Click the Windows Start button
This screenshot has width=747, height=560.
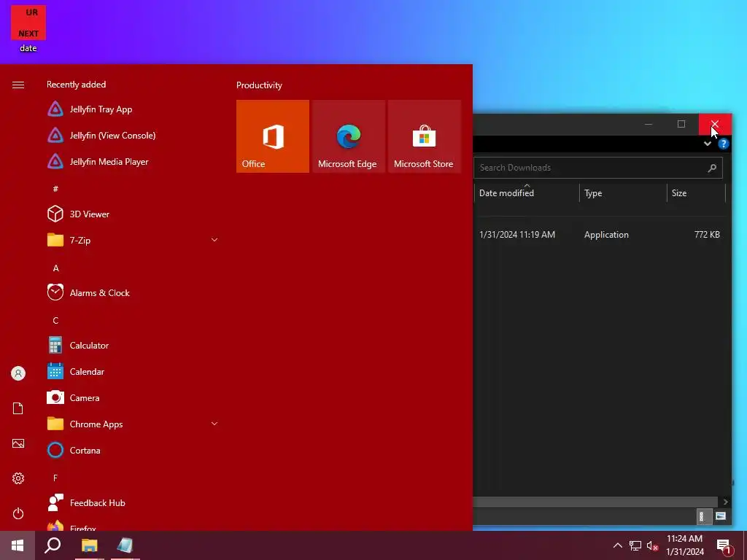18,545
